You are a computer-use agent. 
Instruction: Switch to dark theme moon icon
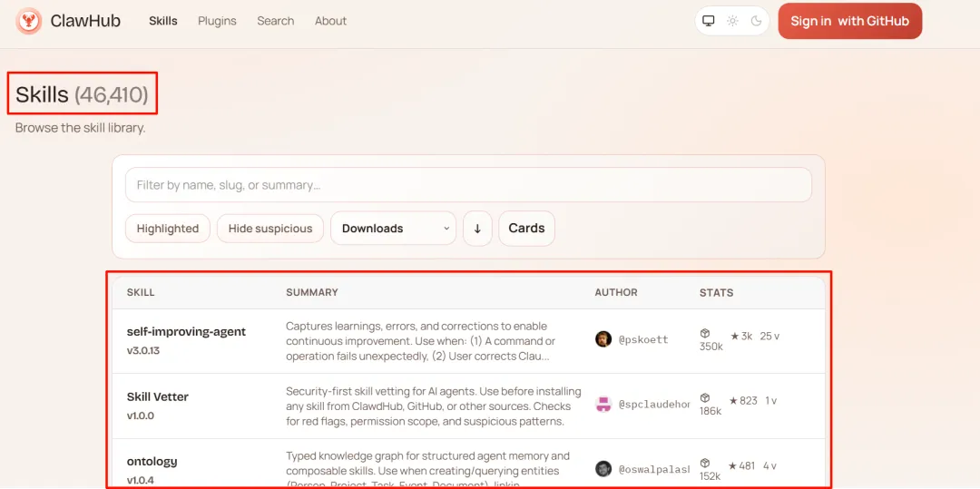[756, 21]
